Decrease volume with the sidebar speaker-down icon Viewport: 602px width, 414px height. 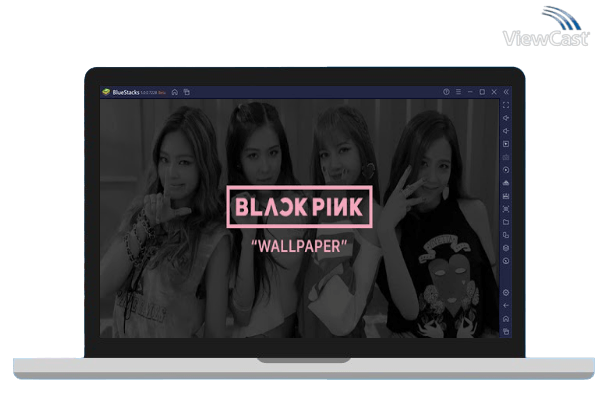coord(506,131)
